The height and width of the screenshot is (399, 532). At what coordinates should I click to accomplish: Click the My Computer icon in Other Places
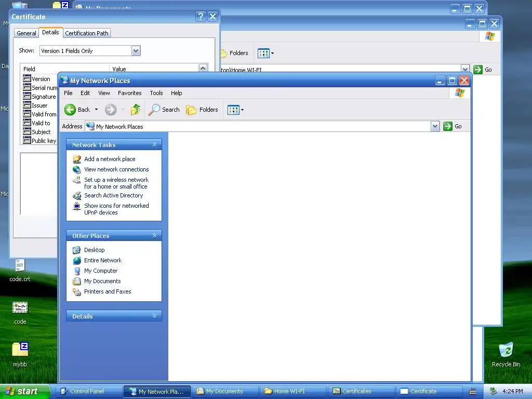pyautogui.click(x=77, y=271)
